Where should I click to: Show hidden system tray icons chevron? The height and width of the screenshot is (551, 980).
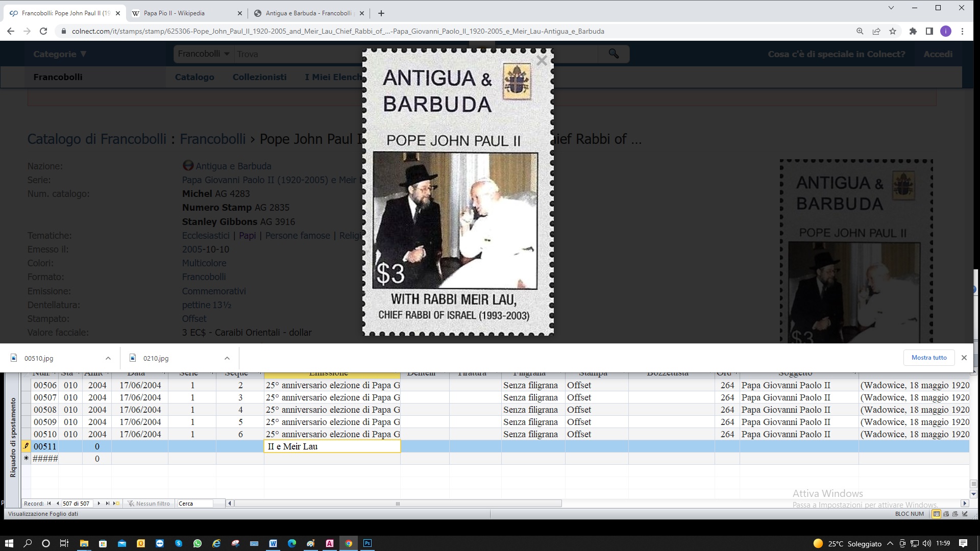click(890, 543)
